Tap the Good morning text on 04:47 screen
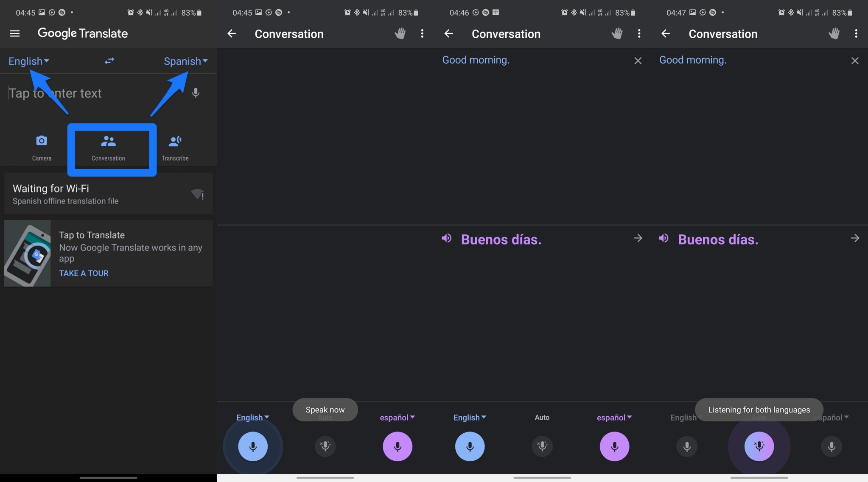Viewport: 868px width, 482px height. [693, 60]
